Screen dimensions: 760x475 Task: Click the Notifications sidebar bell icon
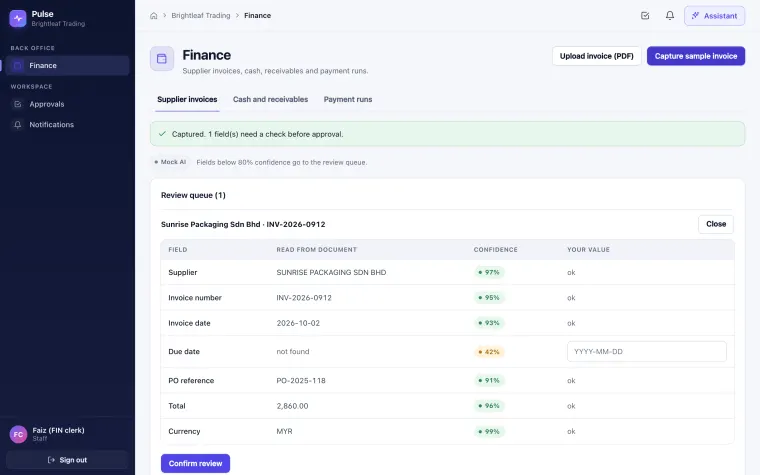pyautogui.click(x=18, y=125)
